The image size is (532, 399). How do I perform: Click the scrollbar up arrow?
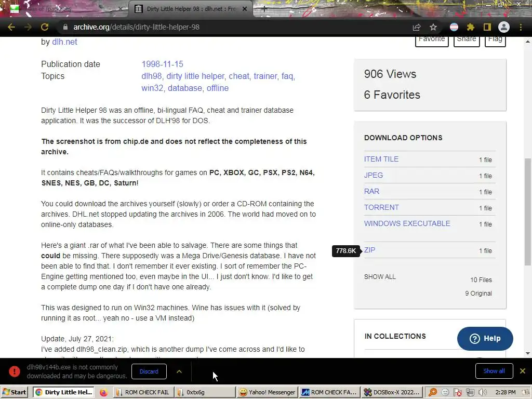pyautogui.click(x=528, y=42)
